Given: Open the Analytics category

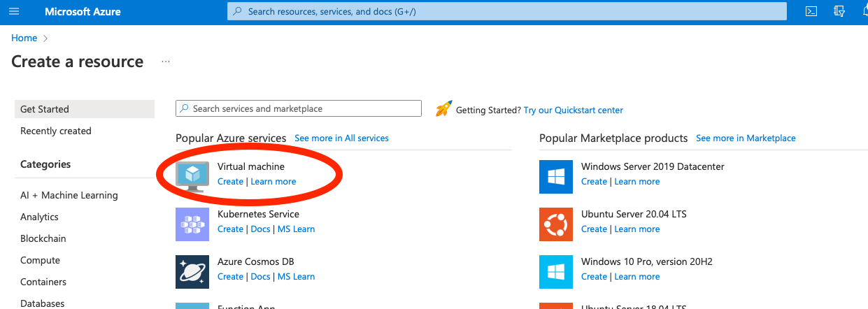Looking at the screenshot, I should point(39,217).
